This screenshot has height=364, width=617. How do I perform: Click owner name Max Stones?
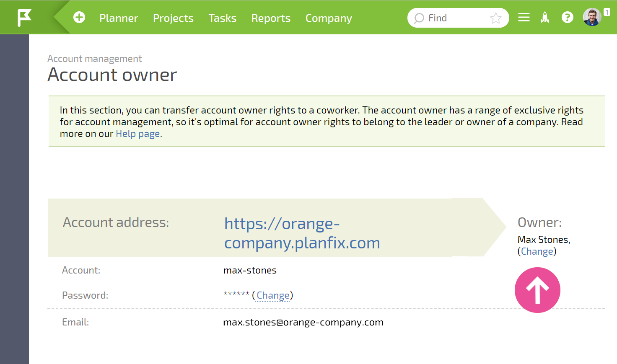(543, 240)
